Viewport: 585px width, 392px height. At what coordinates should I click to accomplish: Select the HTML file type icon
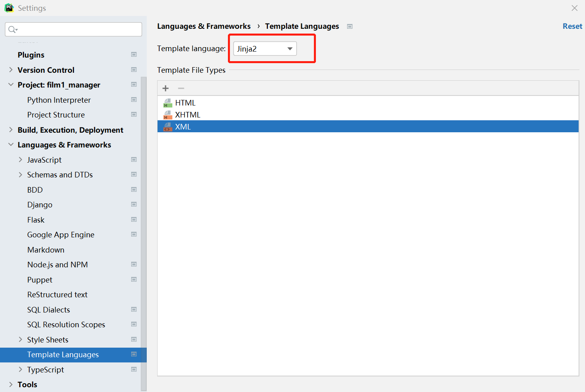168,103
